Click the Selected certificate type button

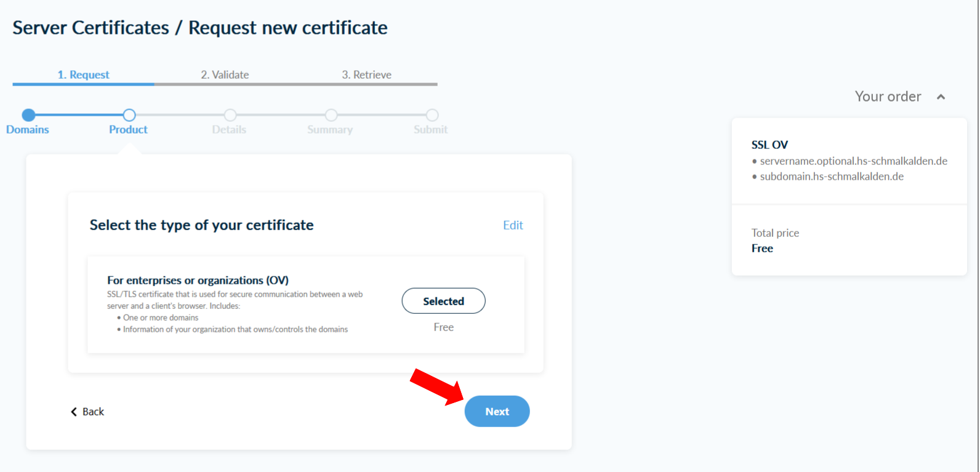pos(443,301)
